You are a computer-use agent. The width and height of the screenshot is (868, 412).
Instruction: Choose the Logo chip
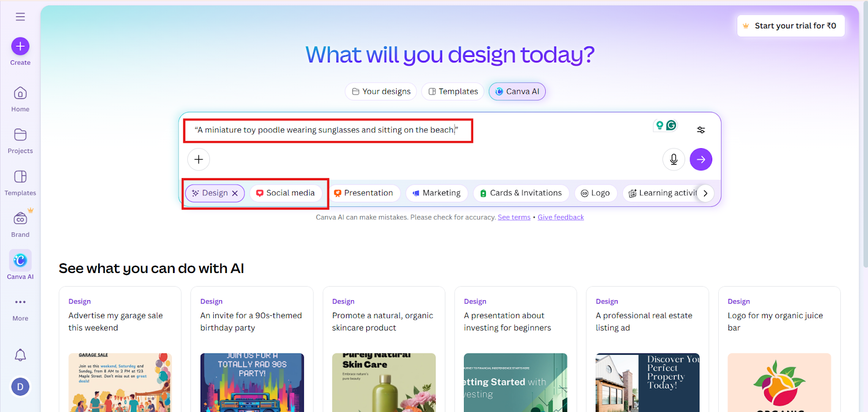596,193
